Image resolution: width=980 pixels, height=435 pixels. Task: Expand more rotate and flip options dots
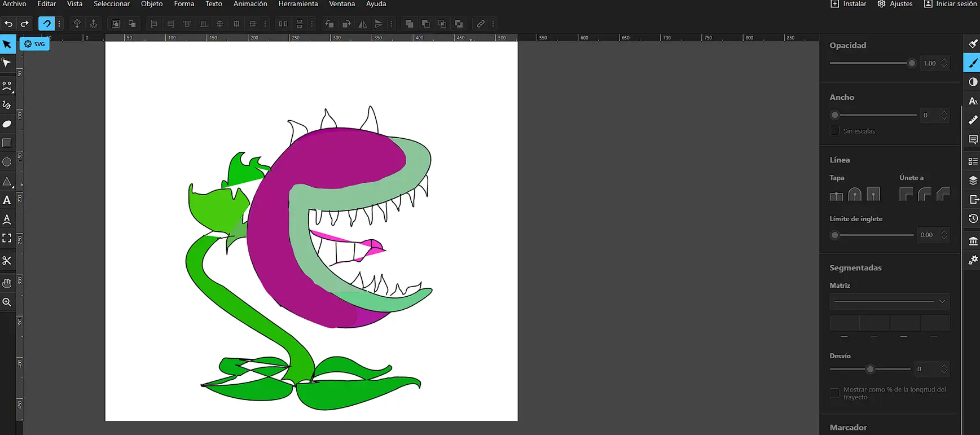392,24
